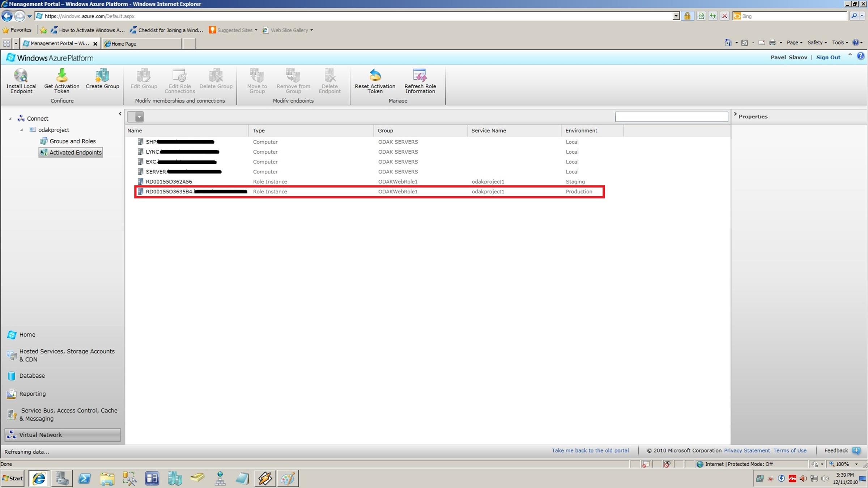Click Take me back to old portal
This screenshot has width=868, height=488.
click(x=590, y=450)
